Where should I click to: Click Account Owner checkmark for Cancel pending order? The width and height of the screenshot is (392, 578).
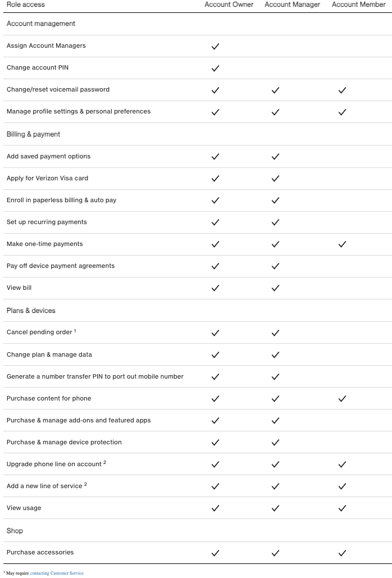click(x=215, y=333)
